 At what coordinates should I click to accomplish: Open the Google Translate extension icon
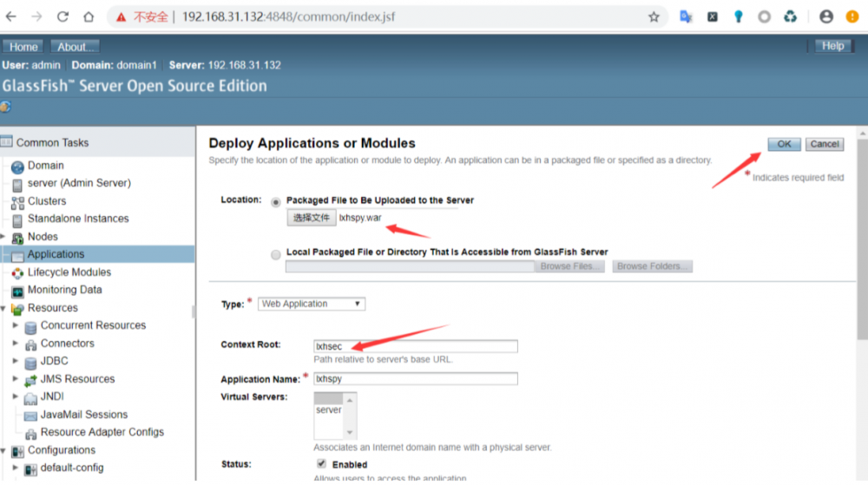[x=686, y=16]
